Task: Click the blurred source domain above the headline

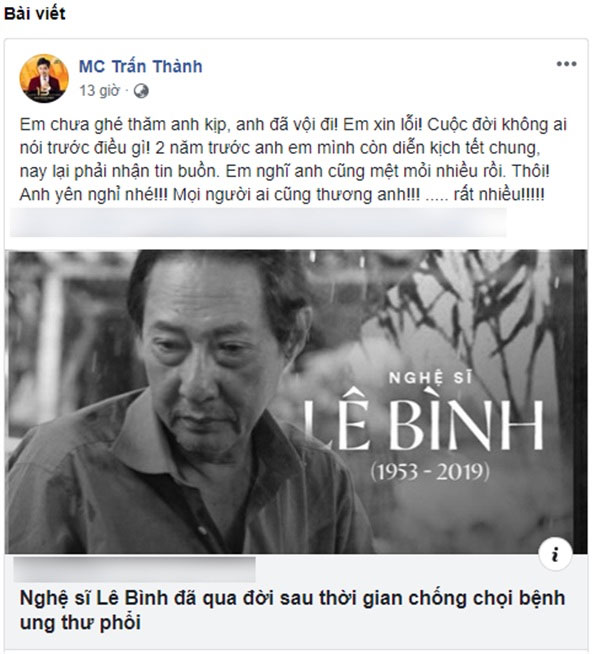Action: (x=134, y=569)
